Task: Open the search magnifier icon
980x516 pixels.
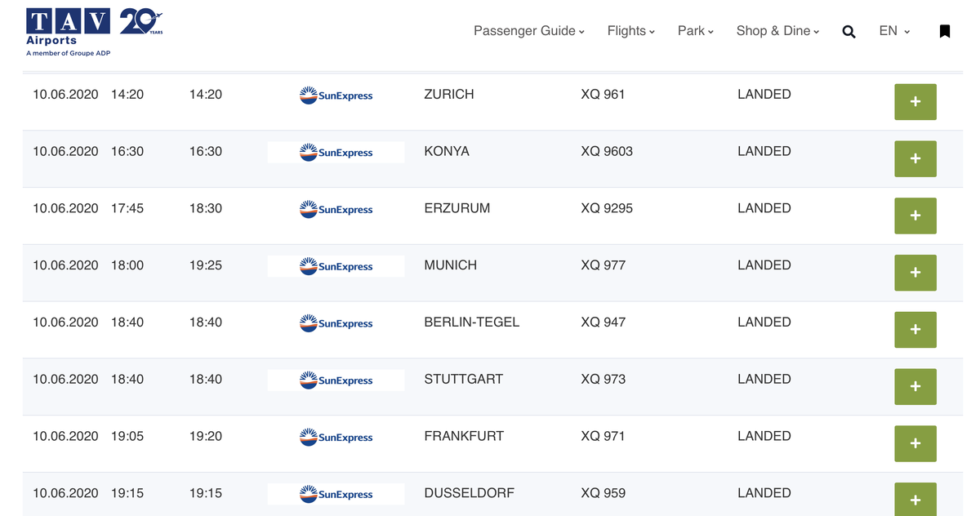Action: pos(849,32)
